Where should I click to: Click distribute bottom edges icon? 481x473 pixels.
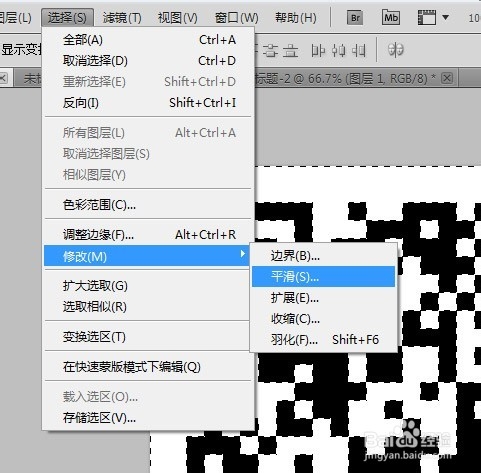click(291, 51)
